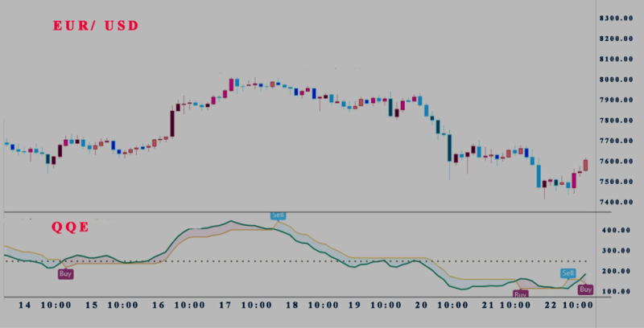Click the 10:00 label following date 14
Screen dimensions: 644x328
[x=56, y=305]
